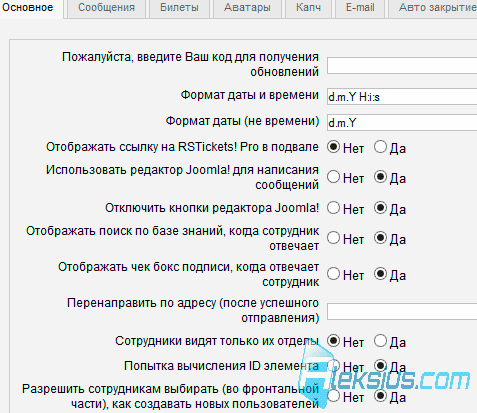Click the Формат даты (не времени) field
The image size is (477, 413).
pos(402,122)
